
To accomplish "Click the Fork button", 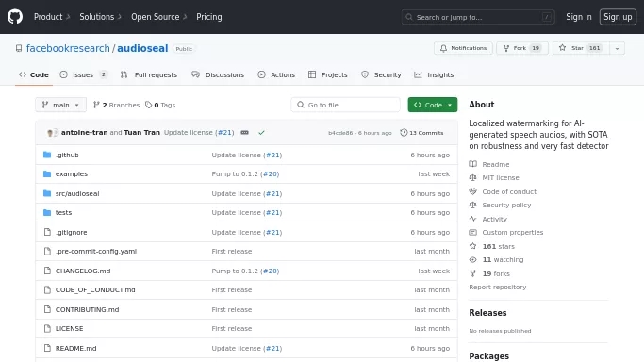I will 522,48.
